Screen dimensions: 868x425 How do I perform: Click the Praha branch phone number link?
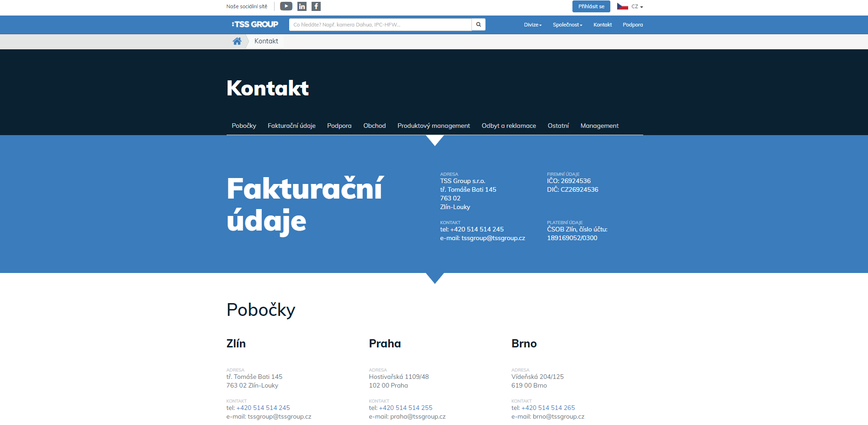(406, 408)
